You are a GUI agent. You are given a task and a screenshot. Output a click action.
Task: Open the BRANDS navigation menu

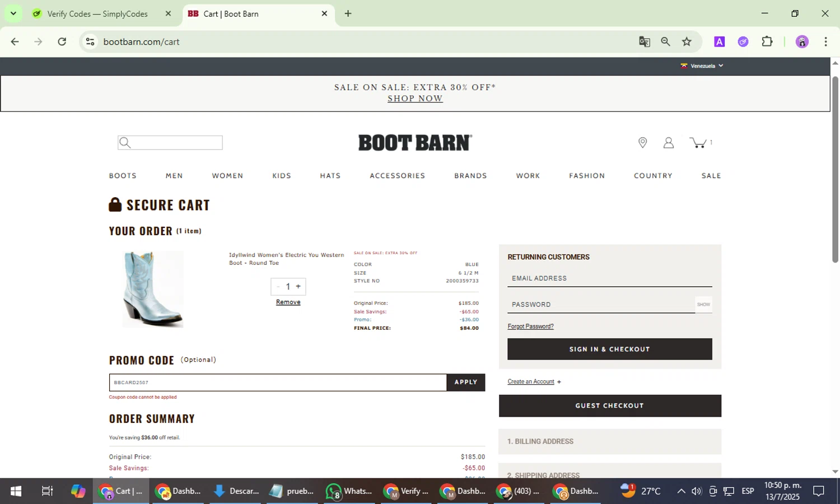(470, 176)
